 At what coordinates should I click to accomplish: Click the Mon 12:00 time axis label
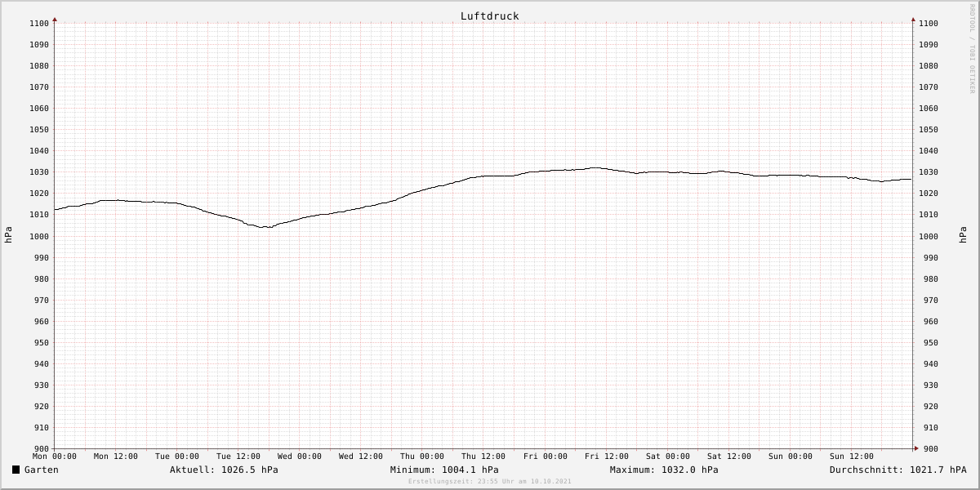tap(116, 457)
